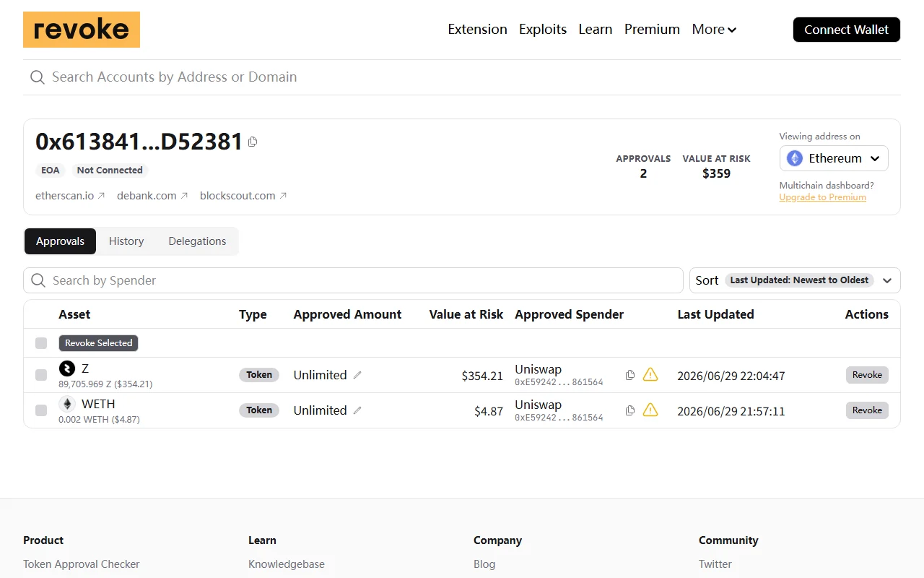Image resolution: width=924 pixels, height=578 pixels.
Task: Open the Twitter footer link
Action: point(715,564)
